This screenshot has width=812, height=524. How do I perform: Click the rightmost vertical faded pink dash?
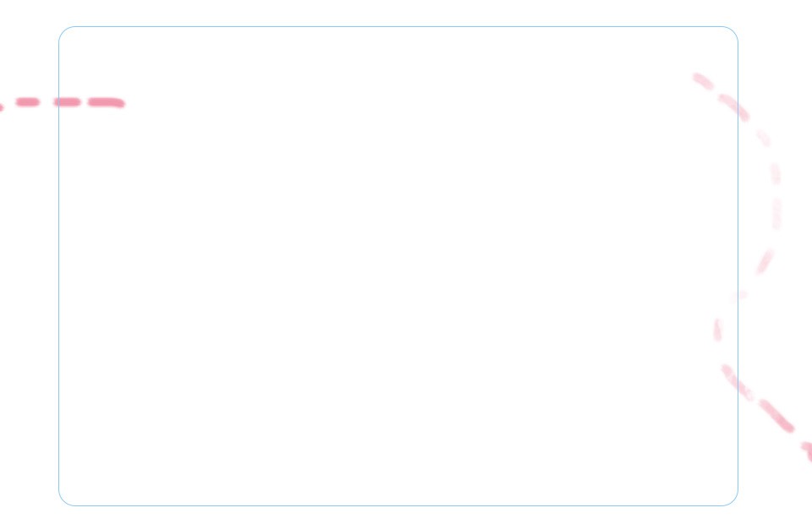point(776,214)
